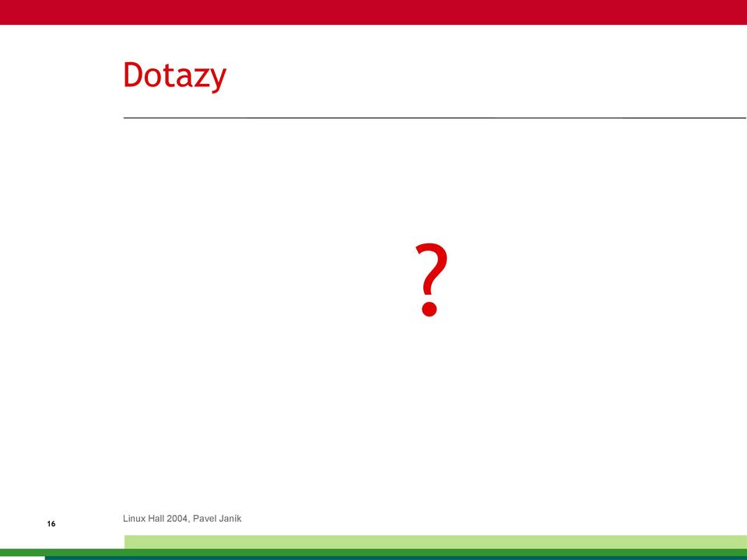Click the large red question mark
Viewport: 747px width, 560px height.
[x=431, y=279]
